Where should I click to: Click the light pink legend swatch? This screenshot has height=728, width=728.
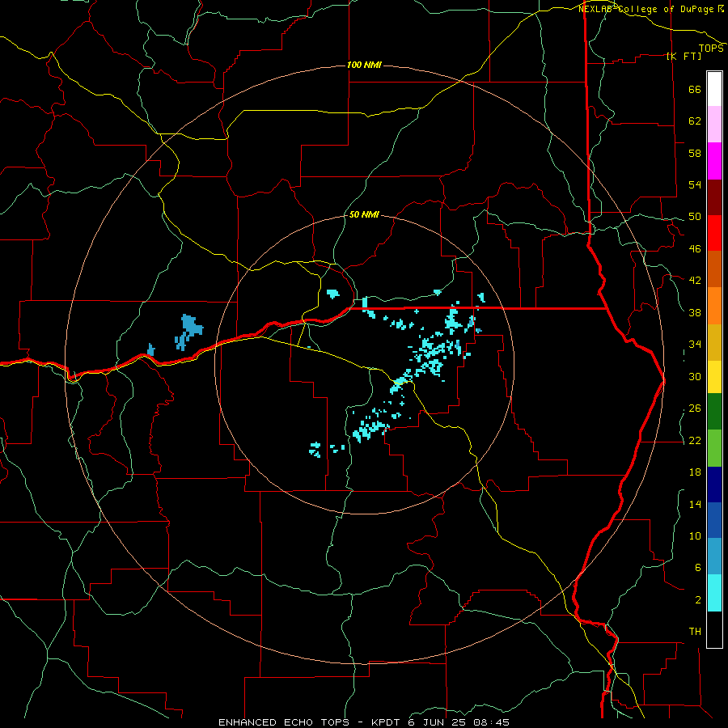[x=714, y=125]
